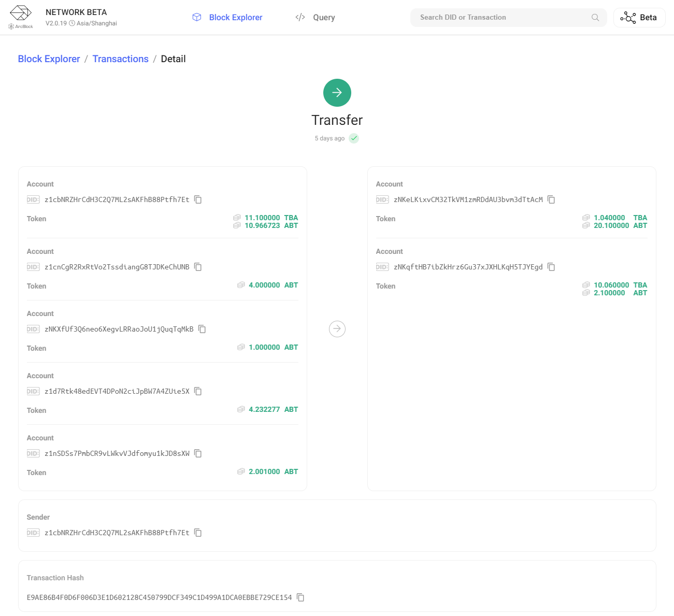This screenshot has height=616, width=674.
Task: Copy the z1cnCgR2RxRtVo2TssdiangG8TJDKeChUNB address
Action: (x=198, y=267)
